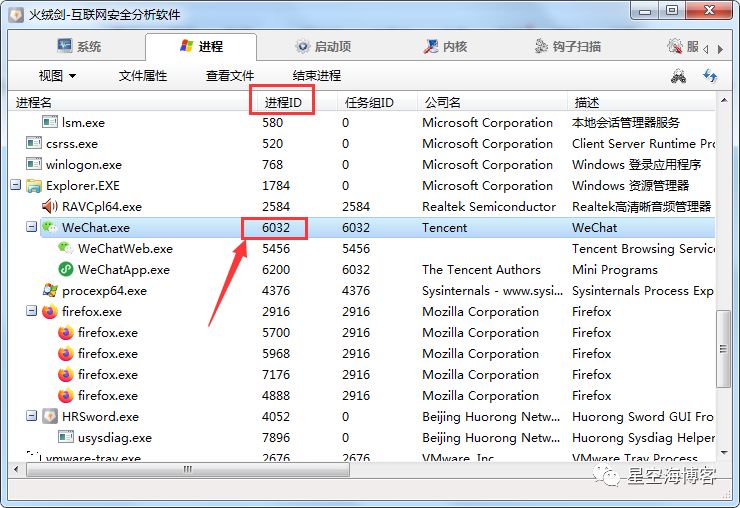
Task: Click the 结束进程 button
Action: click(x=317, y=76)
